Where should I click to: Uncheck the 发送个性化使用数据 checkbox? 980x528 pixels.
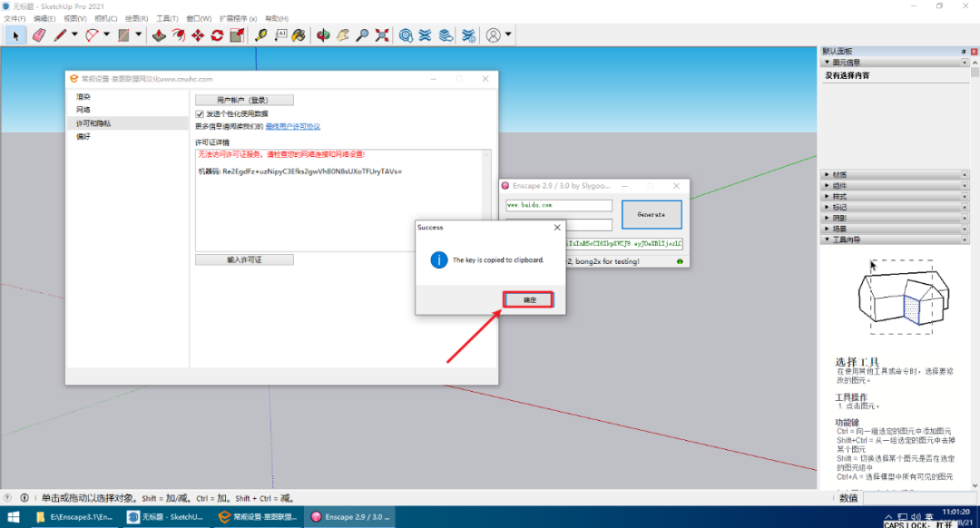pos(200,113)
